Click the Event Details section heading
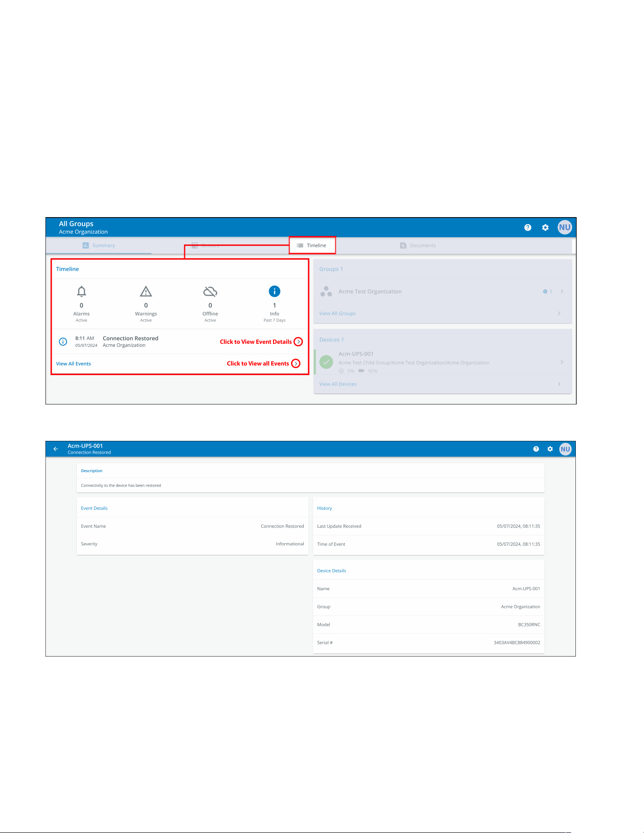Image resolution: width=644 pixels, height=833 pixels. (94, 509)
